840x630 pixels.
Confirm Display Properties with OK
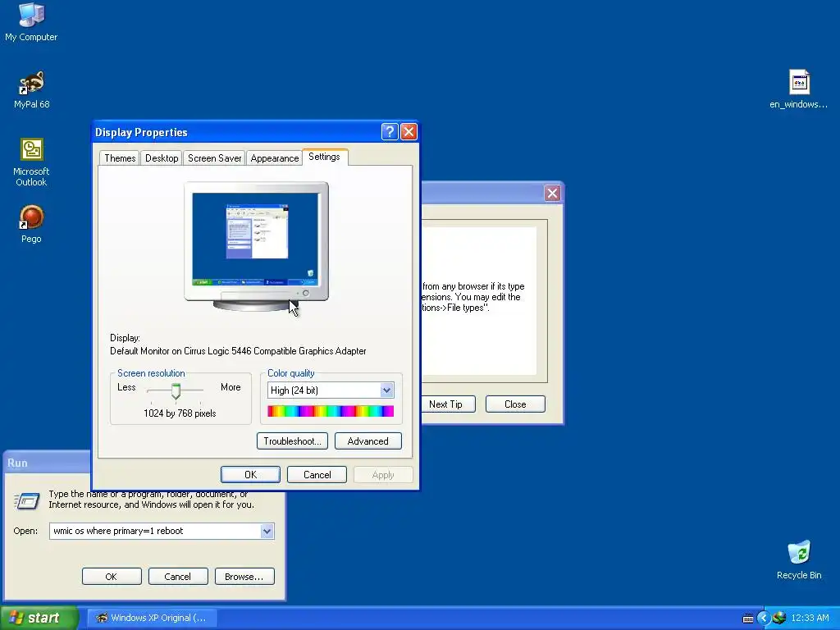[x=250, y=475]
